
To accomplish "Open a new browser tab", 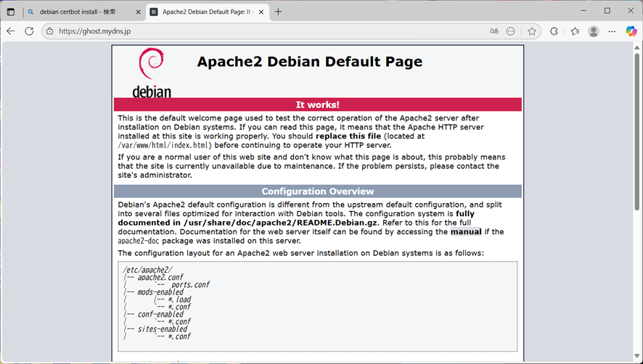I will click(278, 12).
